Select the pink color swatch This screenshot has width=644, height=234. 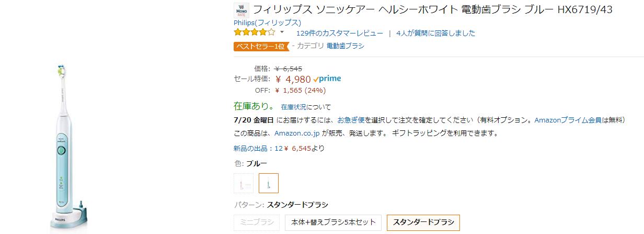(243, 183)
